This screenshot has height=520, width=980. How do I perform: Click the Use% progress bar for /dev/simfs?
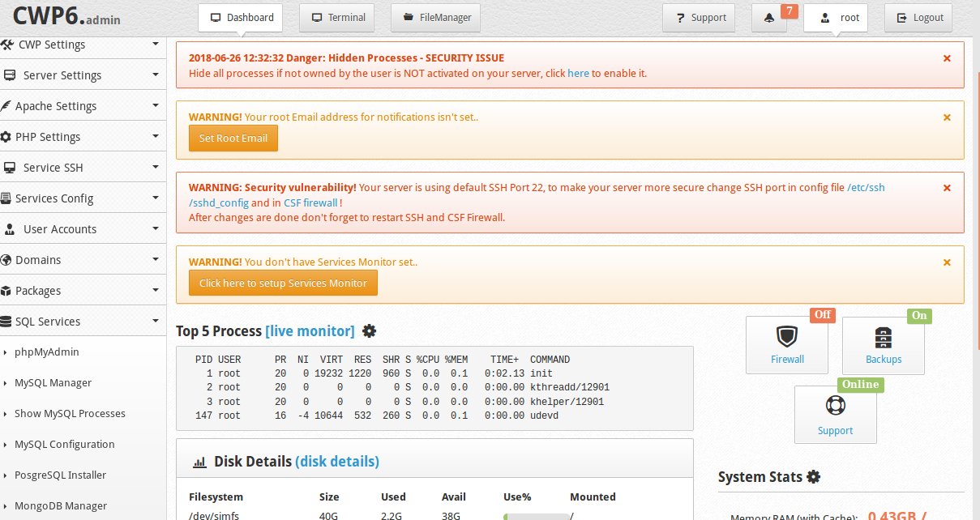pyautogui.click(x=536, y=515)
